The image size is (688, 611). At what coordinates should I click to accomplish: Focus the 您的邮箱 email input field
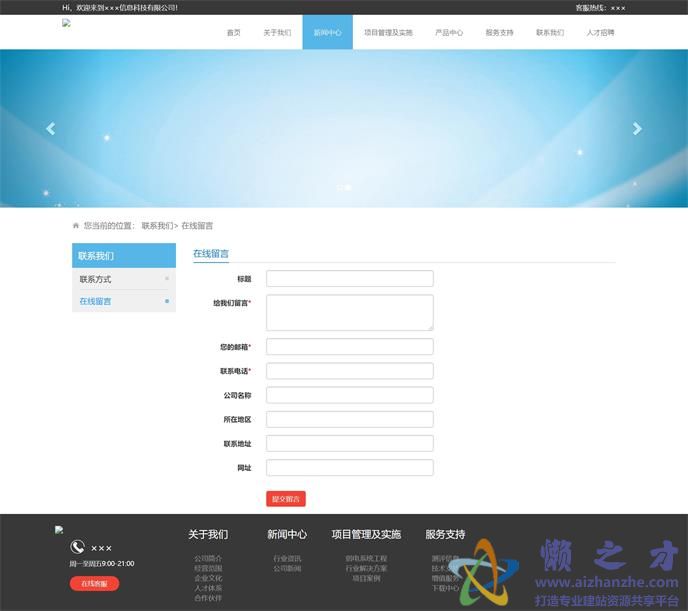[x=349, y=347]
